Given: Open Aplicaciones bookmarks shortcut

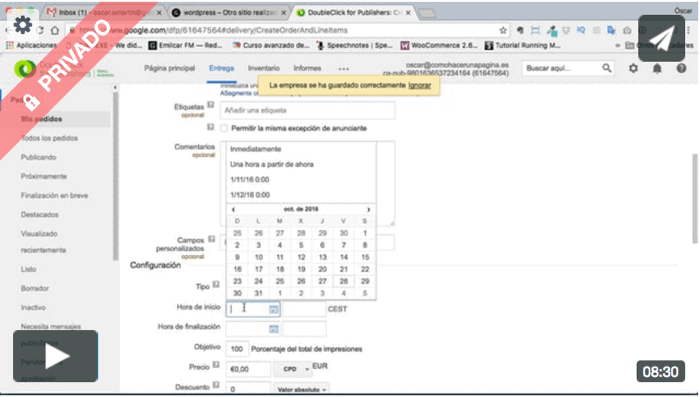Looking at the screenshot, I should [x=31, y=45].
